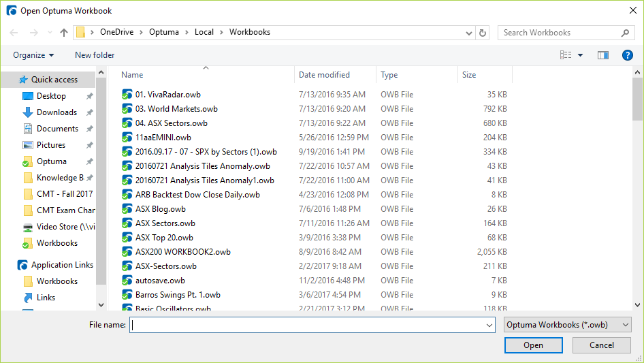Click the Barros Swings Pt. 1.owb icon

pos(127,295)
